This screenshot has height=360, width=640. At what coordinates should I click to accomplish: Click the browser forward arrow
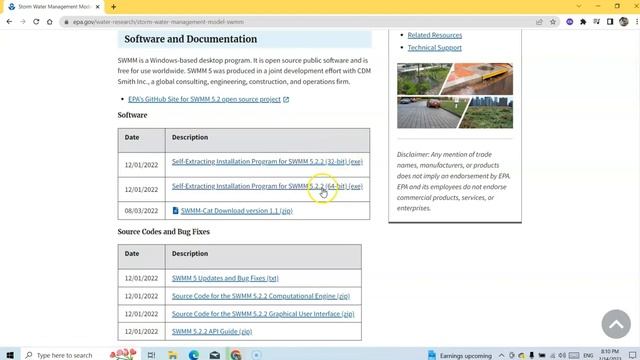pos(22,22)
